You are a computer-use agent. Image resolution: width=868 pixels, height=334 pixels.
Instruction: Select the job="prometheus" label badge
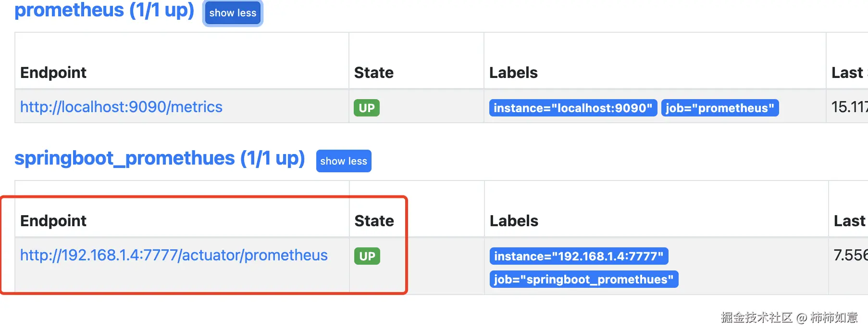(719, 108)
